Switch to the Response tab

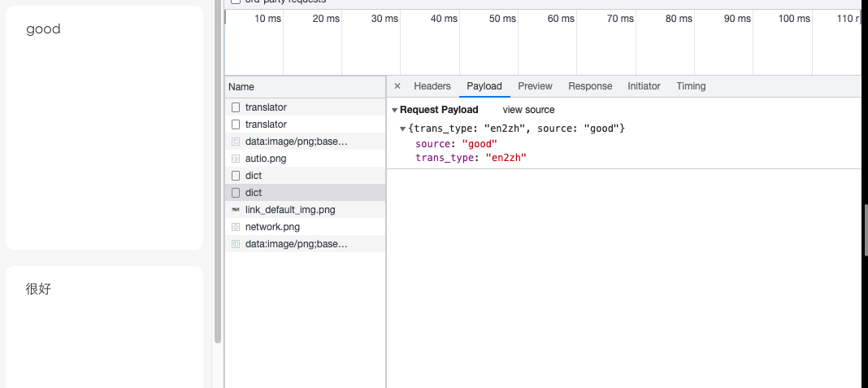(x=590, y=86)
